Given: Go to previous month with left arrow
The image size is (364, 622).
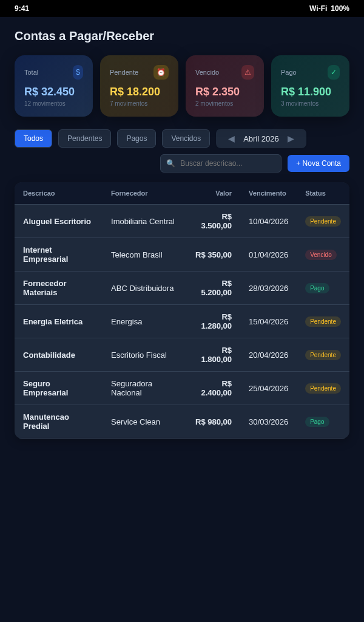Looking at the screenshot, I should point(231,138).
